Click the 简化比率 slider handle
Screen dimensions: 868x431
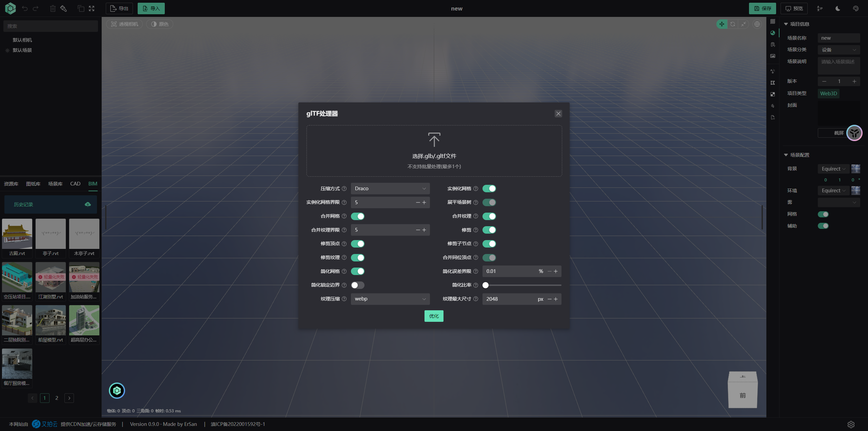pos(486,285)
